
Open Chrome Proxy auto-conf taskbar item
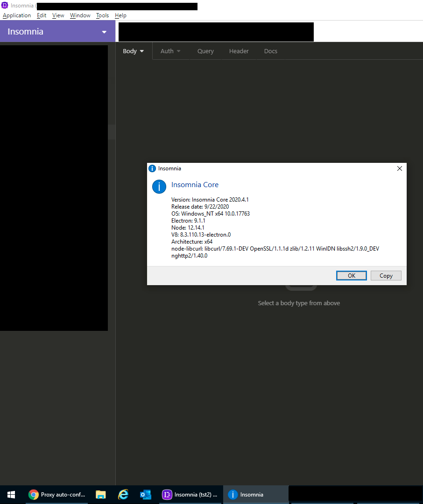pyautogui.click(x=56, y=495)
